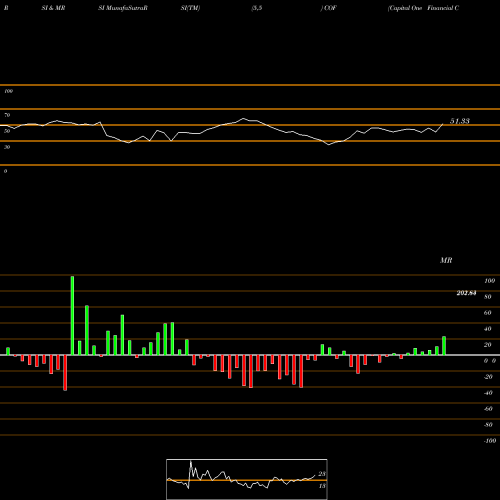Click the '80' label on MR axis
Viewport: 500px width, 500px height.
point(488,297)
